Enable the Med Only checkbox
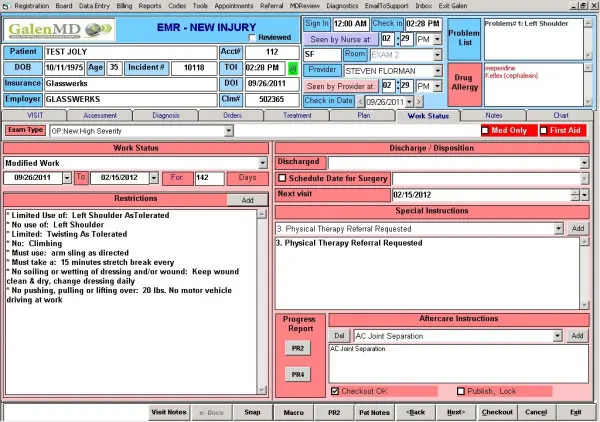 coord(485,130)
